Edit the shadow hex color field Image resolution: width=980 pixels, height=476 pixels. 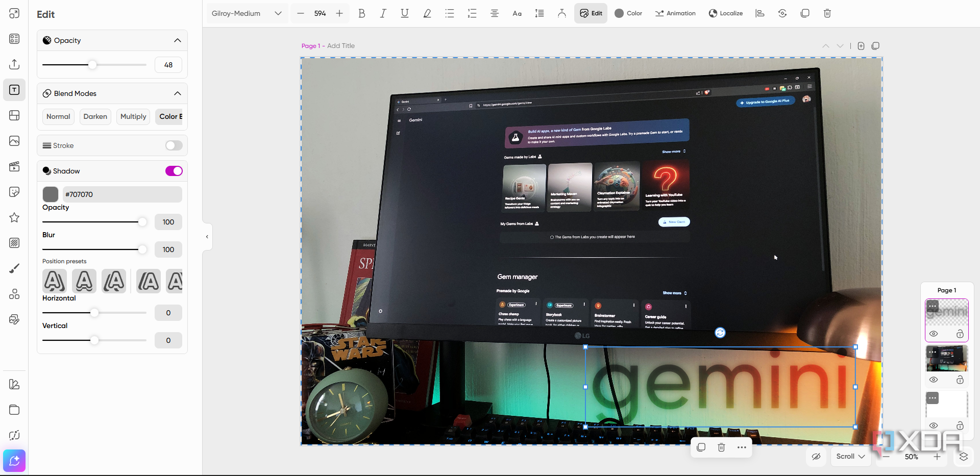pos(122,194)
